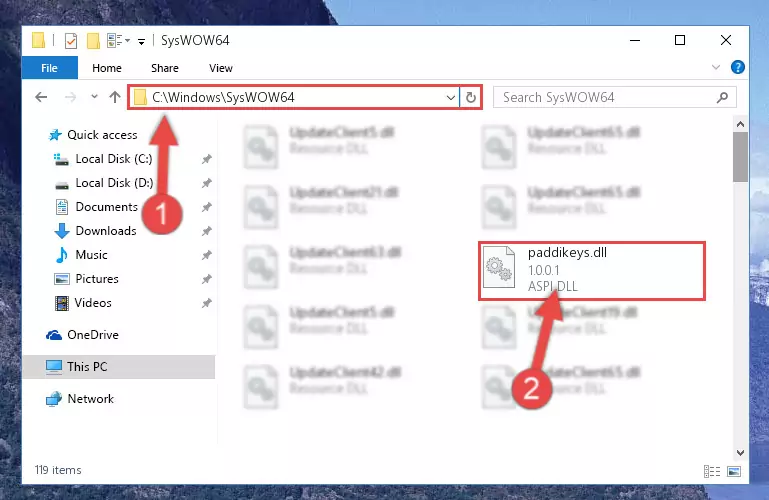Click the ASPI DLL description text
Viewport: 769px width, 500px height.
pos(553,286)
